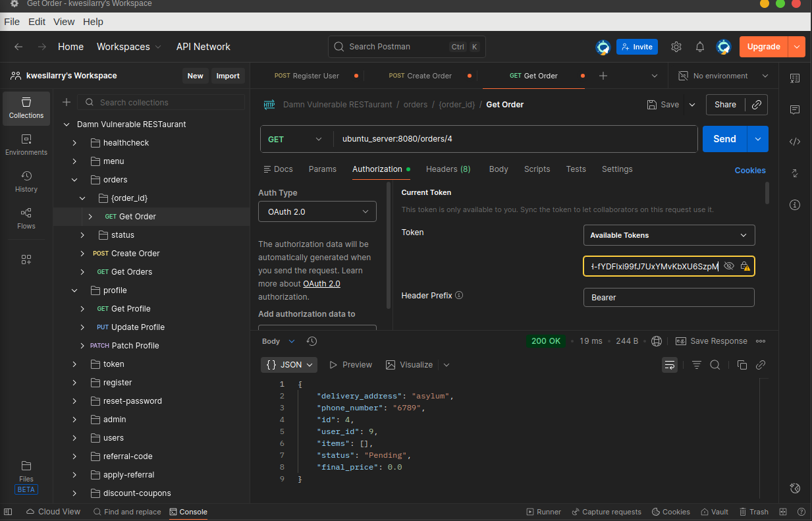Open the settings gear icon
The width and height of the screenshot is (812, 521).
click(x=676, y=47)
